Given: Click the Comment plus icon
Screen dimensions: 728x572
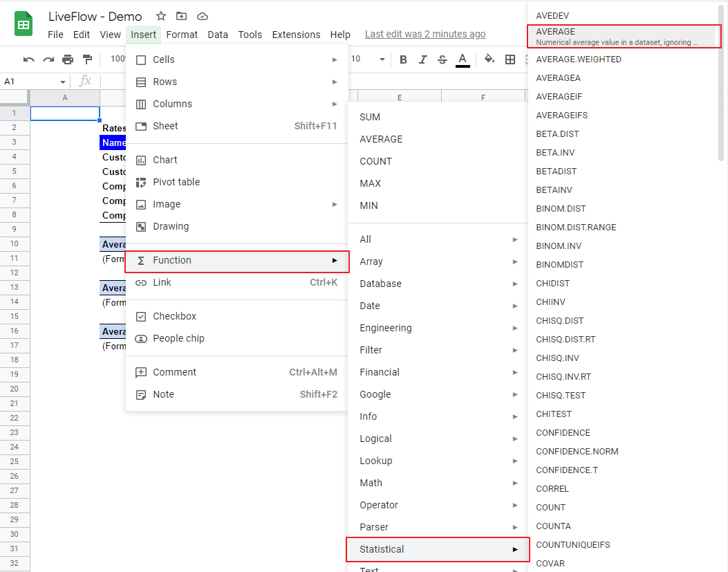Looking at the screenshot, I should click(140, 372).
